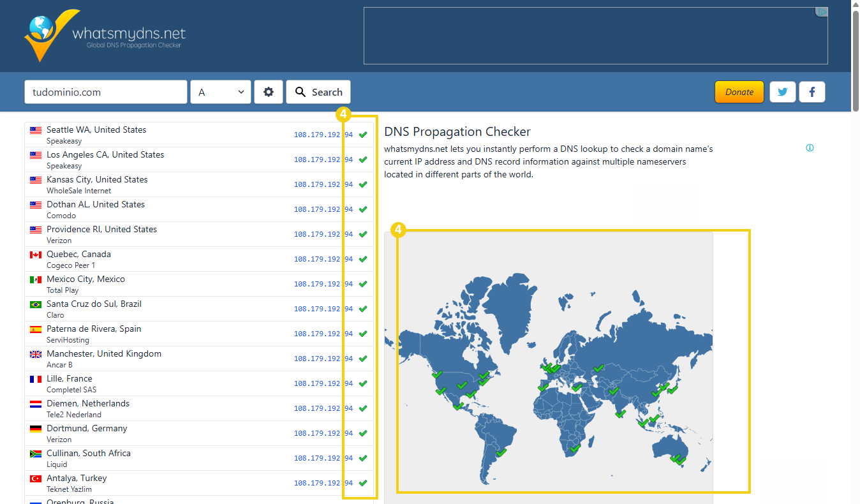Click the yellow Donate button
860x504 pixels.
click(739, 92)
